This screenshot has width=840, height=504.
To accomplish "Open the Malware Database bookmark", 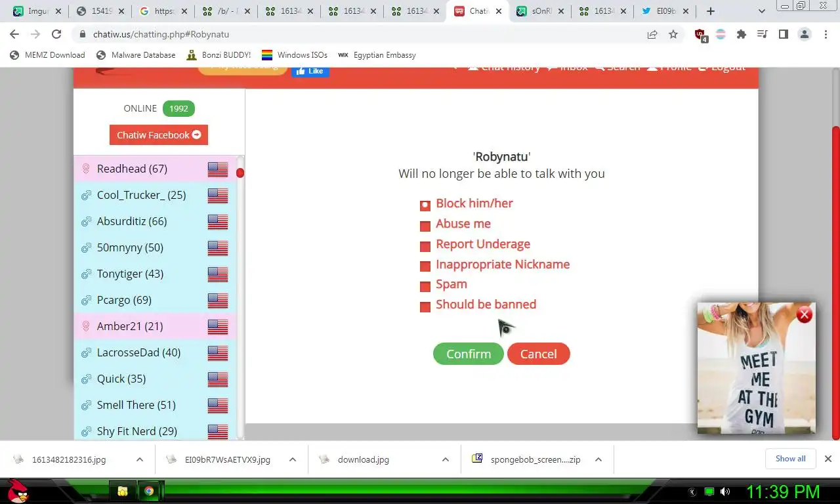I will click(136, 55).
